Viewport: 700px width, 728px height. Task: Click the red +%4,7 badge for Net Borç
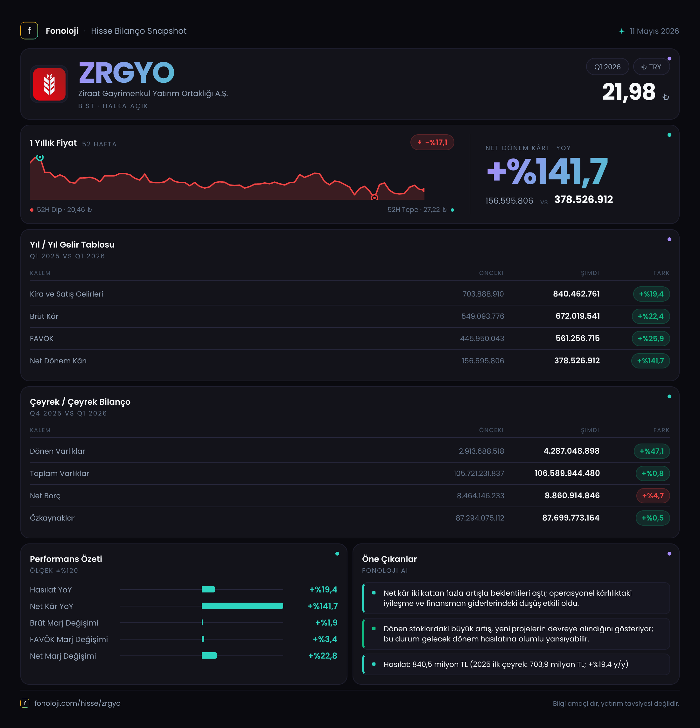point(653,495)
